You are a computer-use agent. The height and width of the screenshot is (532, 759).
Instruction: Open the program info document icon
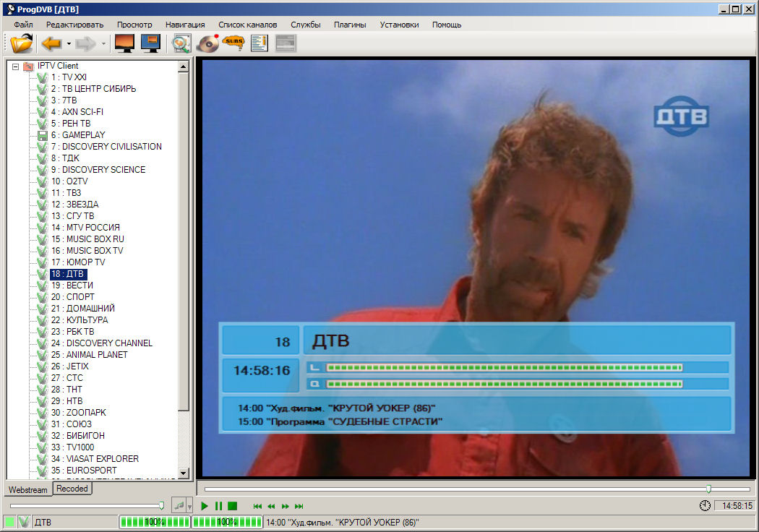[260, 43]
